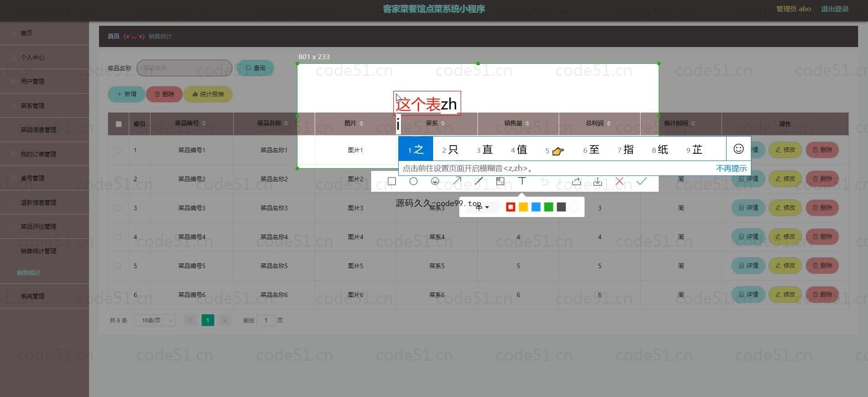Save the screenshot with the download icon
The image size is (868, 397).
598,181
